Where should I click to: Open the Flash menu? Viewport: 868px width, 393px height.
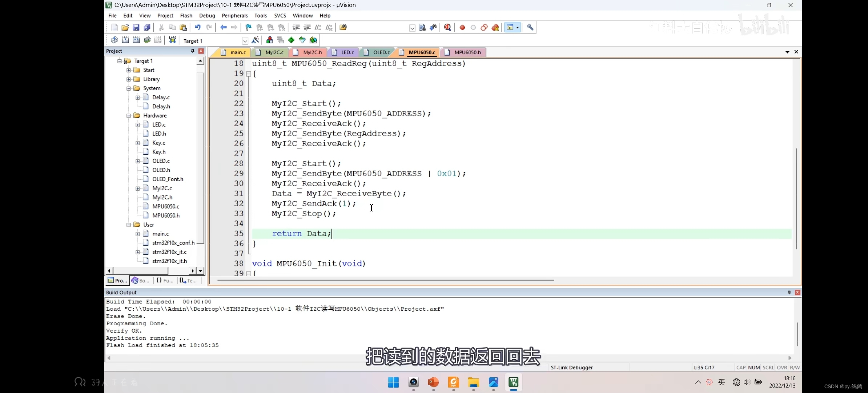point(186,16)
